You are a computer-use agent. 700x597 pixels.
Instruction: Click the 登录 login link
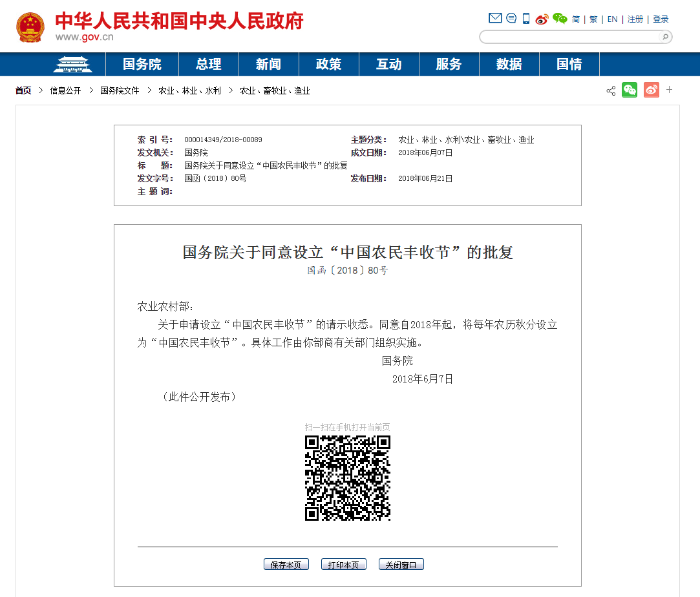click(x=661, y=19)
